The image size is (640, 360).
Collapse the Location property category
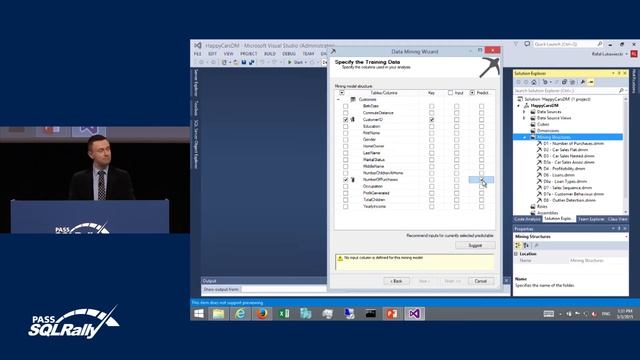517,254
